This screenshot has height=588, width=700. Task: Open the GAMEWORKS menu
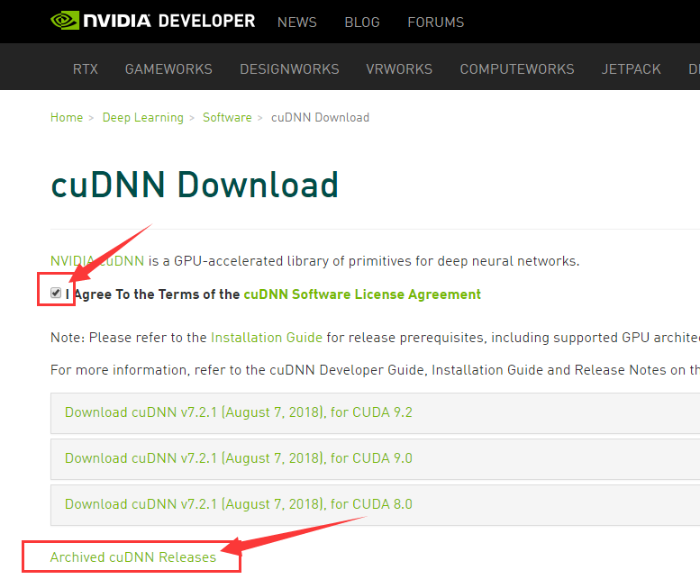pos(168,69)
